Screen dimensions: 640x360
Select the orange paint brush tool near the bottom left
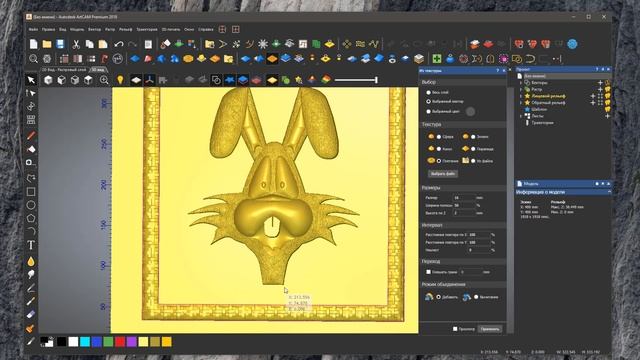(x=30, y=328)
